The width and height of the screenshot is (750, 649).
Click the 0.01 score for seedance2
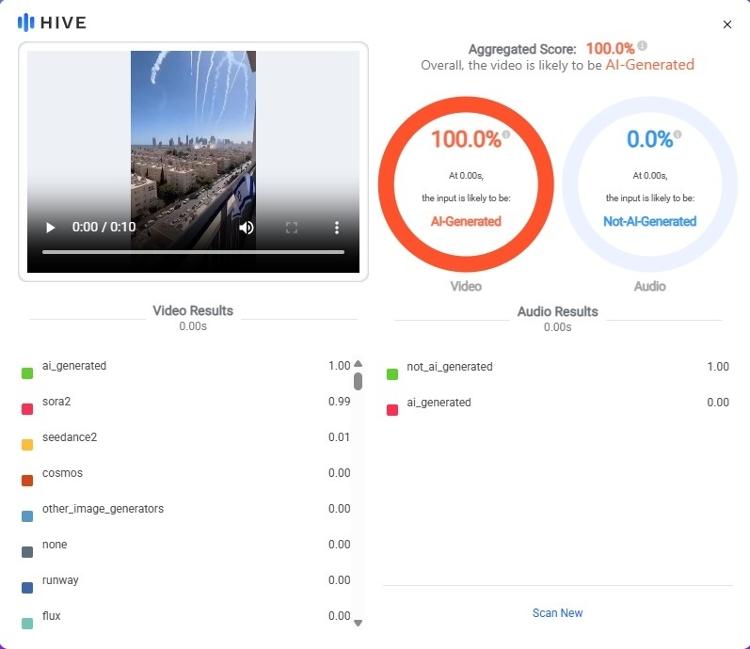(x=339, y=437)
